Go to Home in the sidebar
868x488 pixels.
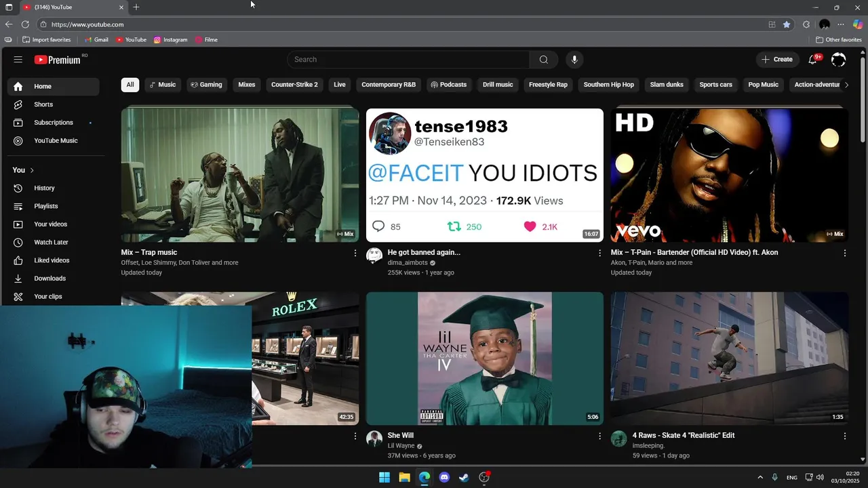(53, 86)
